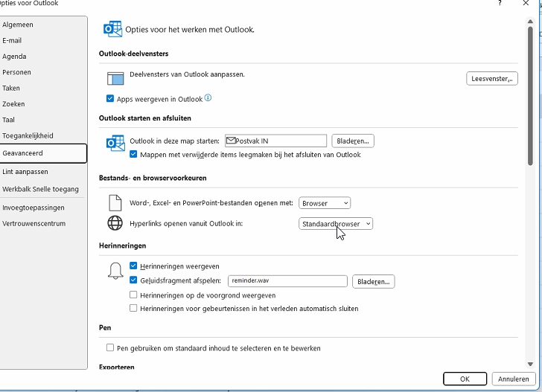Click the globe hyperlinks icon

(x=115, y=223)
